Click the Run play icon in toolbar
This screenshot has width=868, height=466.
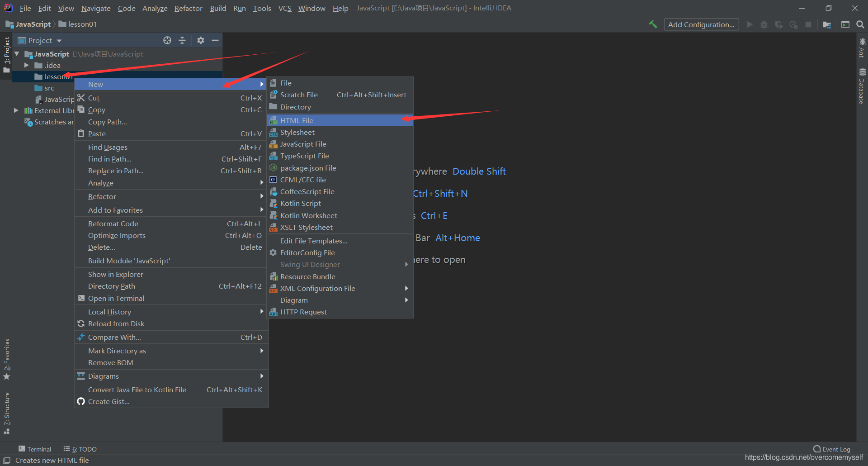click(x=750, y=24)
